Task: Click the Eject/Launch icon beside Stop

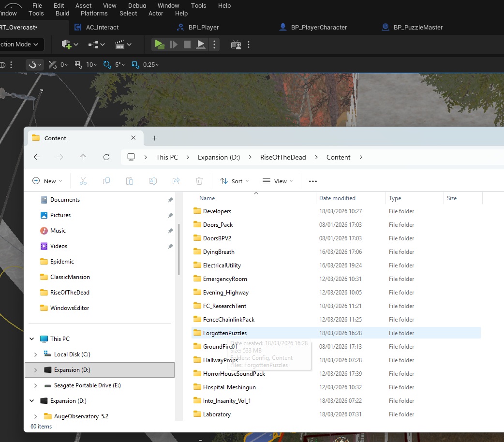Action: (x=201, y=44)
